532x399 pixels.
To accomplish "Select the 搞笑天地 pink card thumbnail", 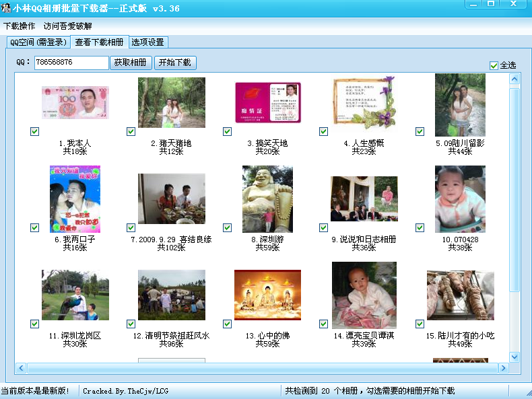I will [268, 102].
